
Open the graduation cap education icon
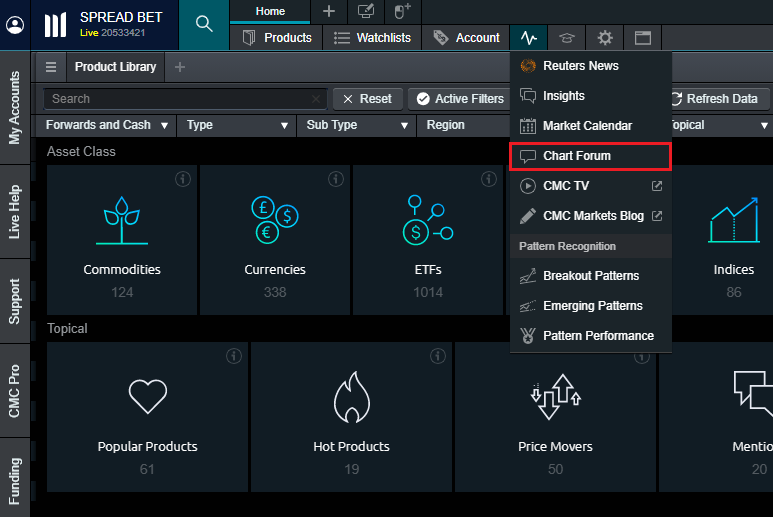point(567,38)
